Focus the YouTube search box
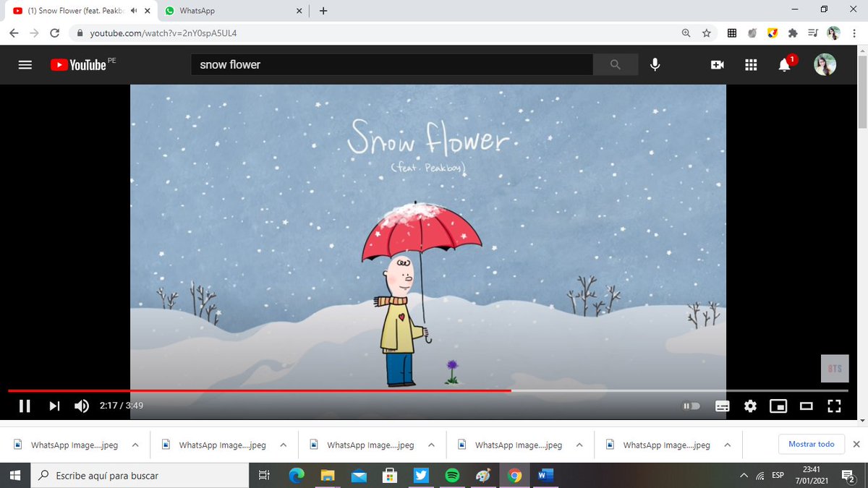The image size is (868, 488). coord(392,64)
